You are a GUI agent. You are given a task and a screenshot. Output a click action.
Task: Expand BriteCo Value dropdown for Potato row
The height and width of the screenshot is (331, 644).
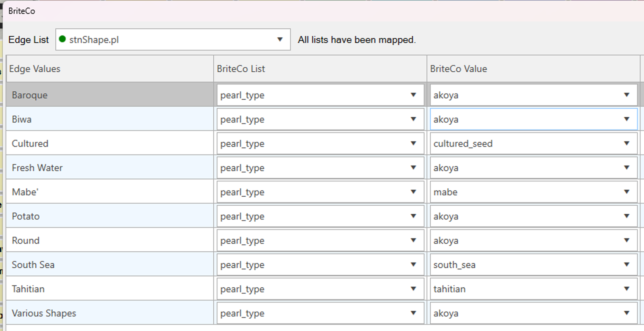point(626,216)
